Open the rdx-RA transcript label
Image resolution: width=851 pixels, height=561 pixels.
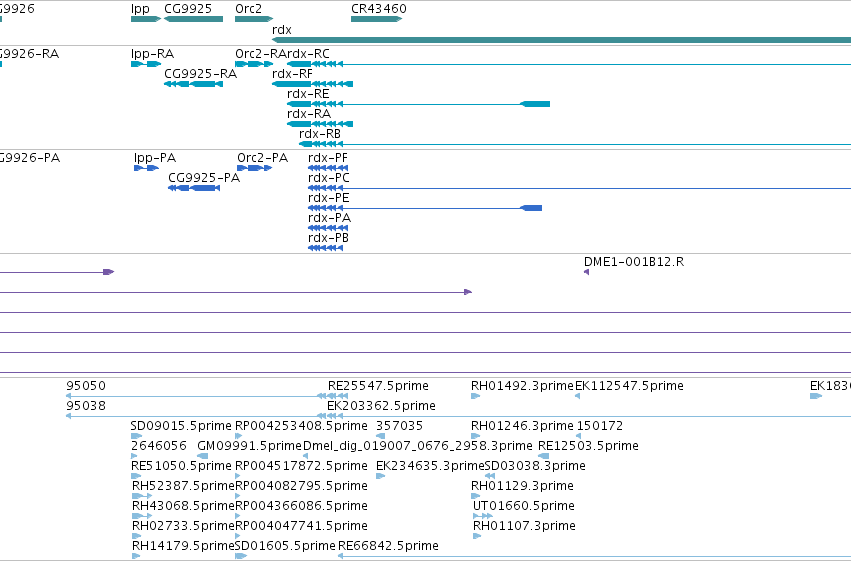point(309,114)
